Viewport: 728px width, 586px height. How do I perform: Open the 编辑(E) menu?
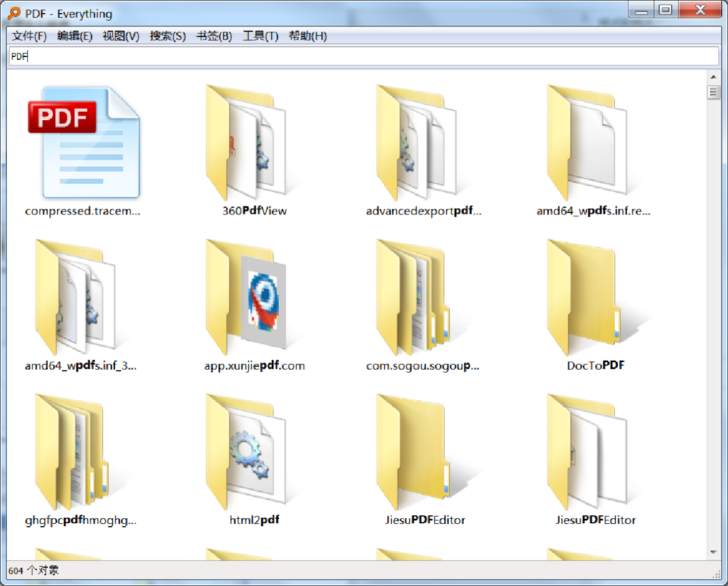pos(75,36)
